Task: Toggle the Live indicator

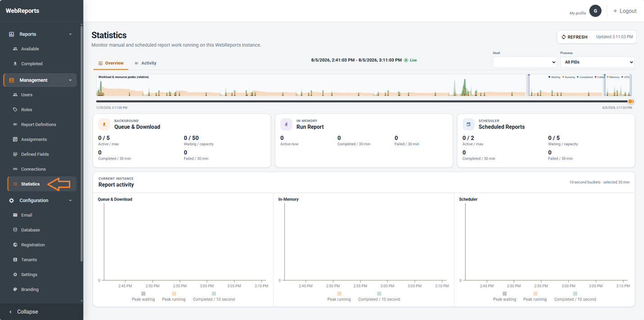Action: 410,60
